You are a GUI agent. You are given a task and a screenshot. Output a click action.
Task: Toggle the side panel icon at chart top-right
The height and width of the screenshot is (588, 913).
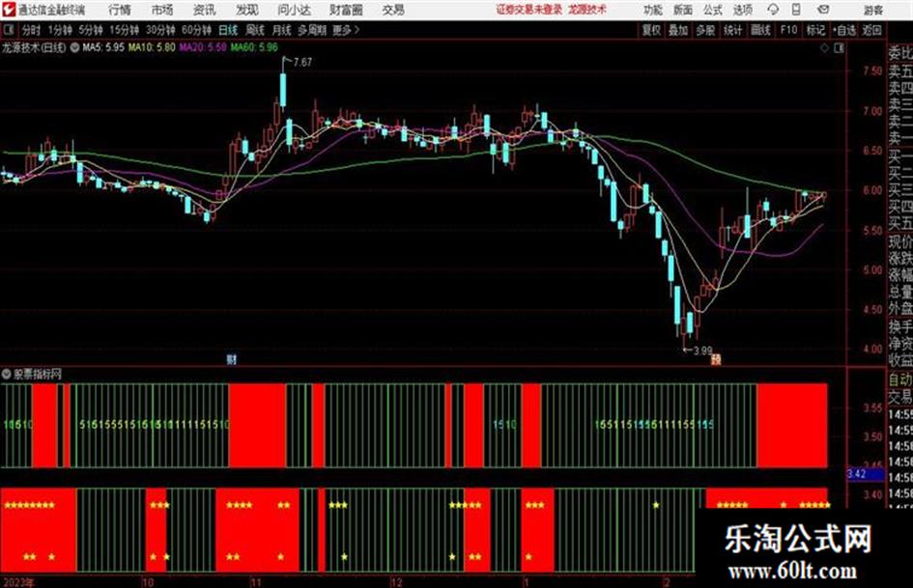[x=839, y=48]
